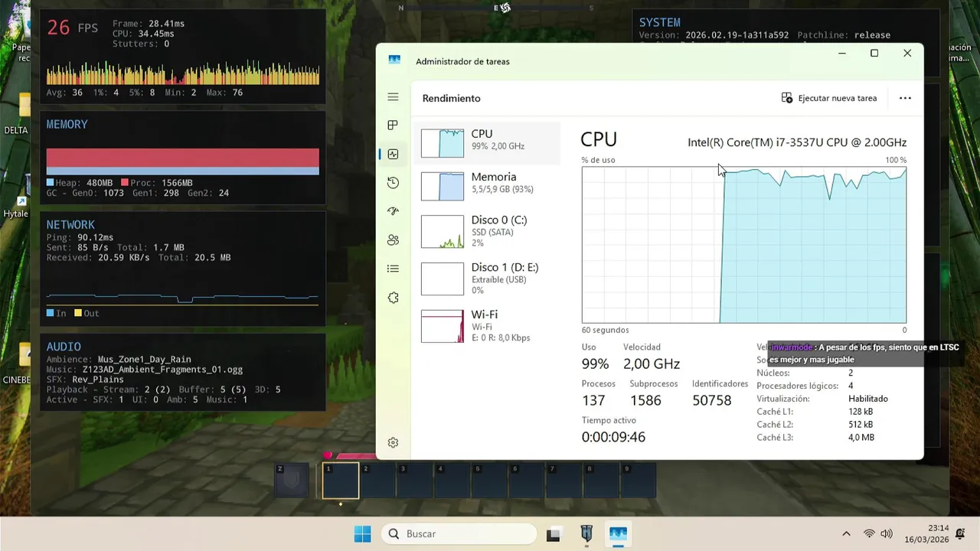Click the Uso 99% value
This screenshot has height=551, width=980.
tap(595, 364)
